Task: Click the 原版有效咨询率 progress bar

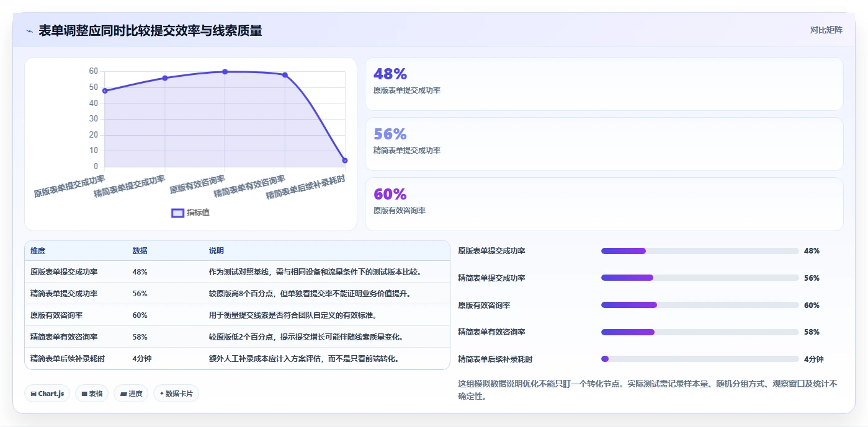Action: pos(700,305)
